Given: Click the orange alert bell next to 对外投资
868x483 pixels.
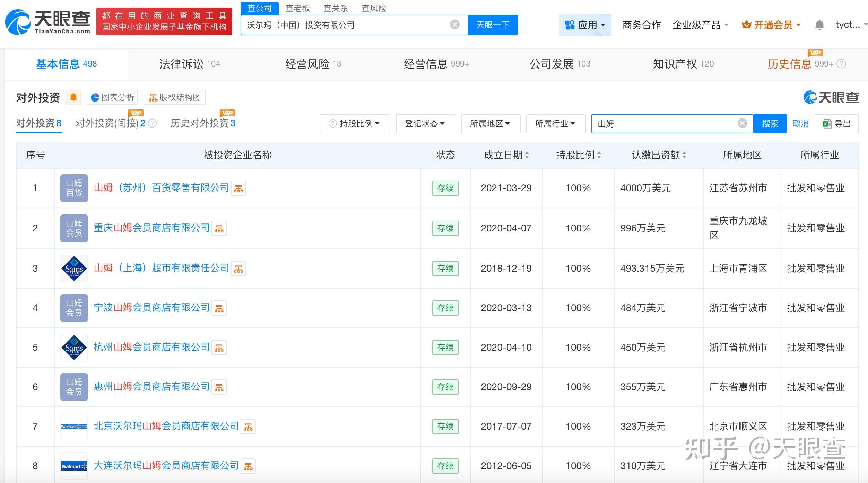Looking at the screenshot, I should (x=73, y=97).
